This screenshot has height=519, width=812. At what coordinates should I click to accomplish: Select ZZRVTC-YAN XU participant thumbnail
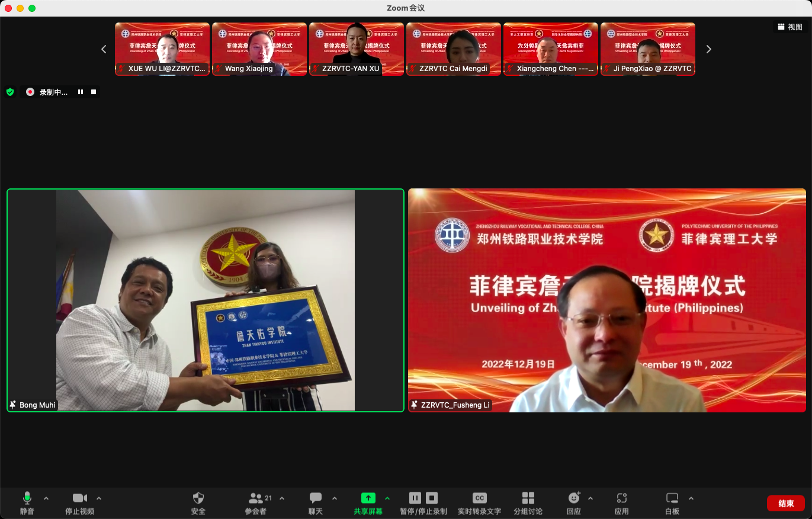(x=357, y=49)
